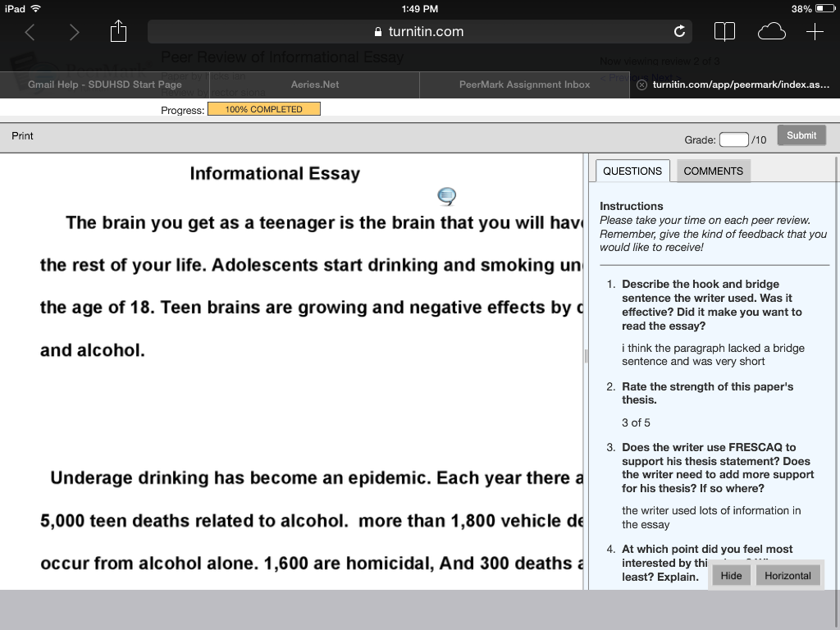
Task: Go forward with Safari forward arrow
Action: click(x=74, y=32)
